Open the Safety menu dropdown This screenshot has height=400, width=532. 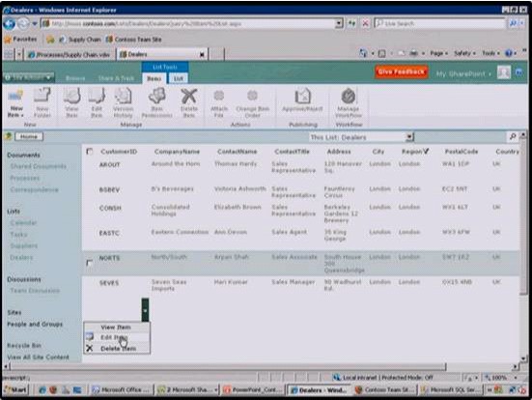pyautogui.click(x=464, y=53)
